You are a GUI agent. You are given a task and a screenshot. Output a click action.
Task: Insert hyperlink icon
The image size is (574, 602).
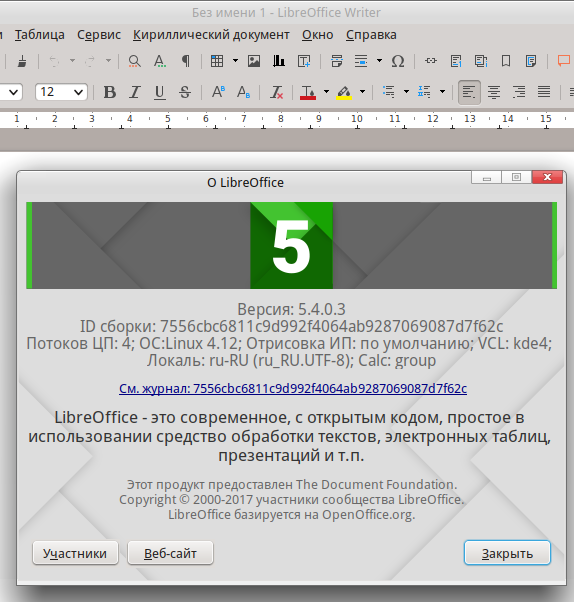[x=431, y=61]
